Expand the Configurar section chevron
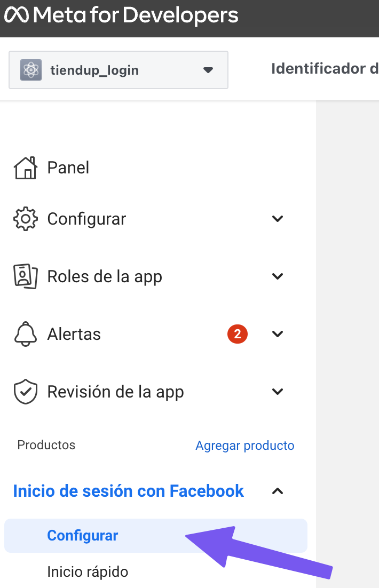 click(277, 218)
